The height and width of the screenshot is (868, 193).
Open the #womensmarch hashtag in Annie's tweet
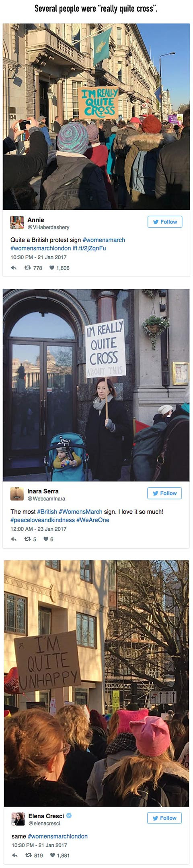pos(104,240)
